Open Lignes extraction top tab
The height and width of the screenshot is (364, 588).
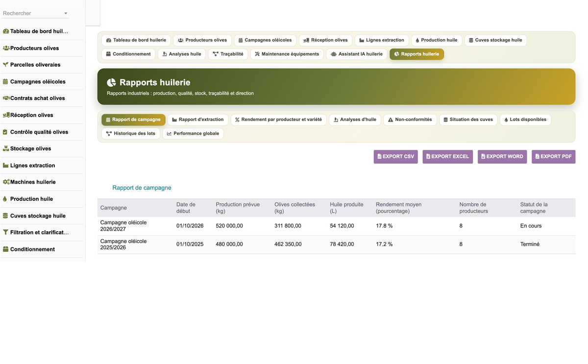point(382,40)
